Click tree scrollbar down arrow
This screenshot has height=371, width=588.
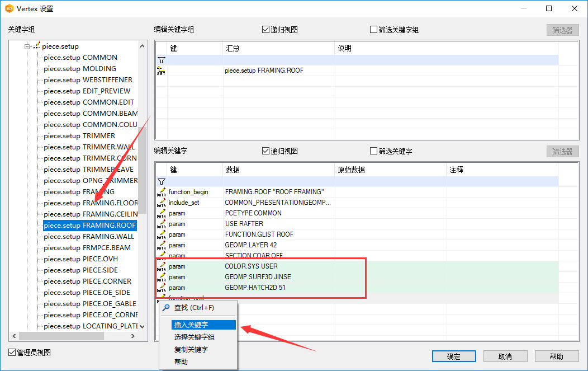[142, 326]
